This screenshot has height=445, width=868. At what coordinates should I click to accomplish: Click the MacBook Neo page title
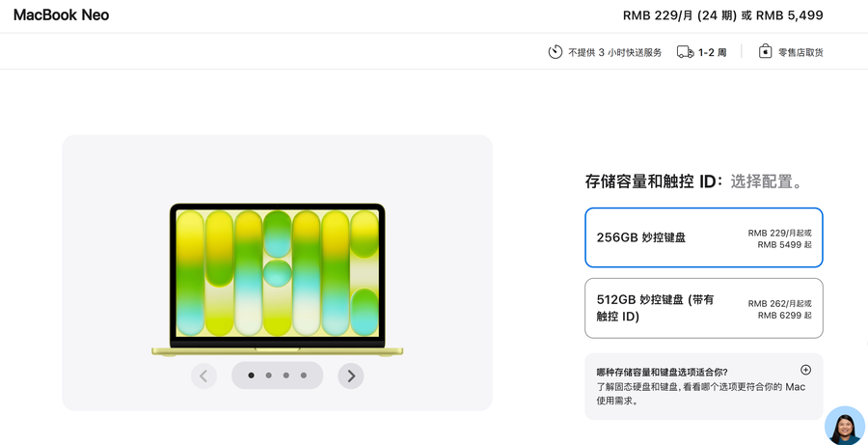(x=62, y=15)
